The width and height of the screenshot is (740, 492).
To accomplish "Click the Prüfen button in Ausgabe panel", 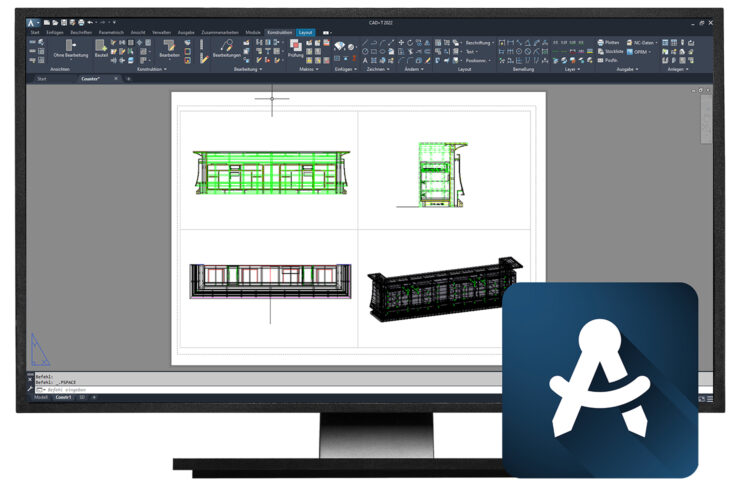I will 609,60.
